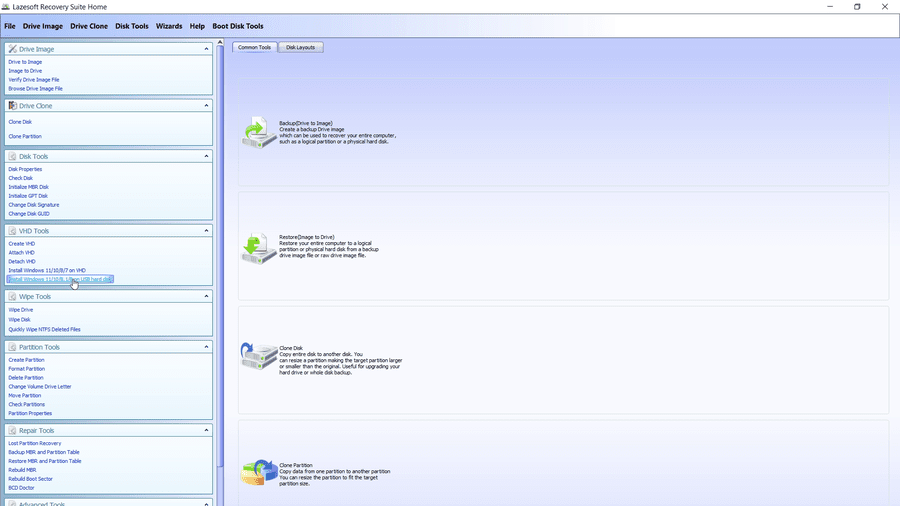Viewport: 900px width, 506px height.
Task: Click the Backup Drive to Image icon
Action: (x=259, y=133)
